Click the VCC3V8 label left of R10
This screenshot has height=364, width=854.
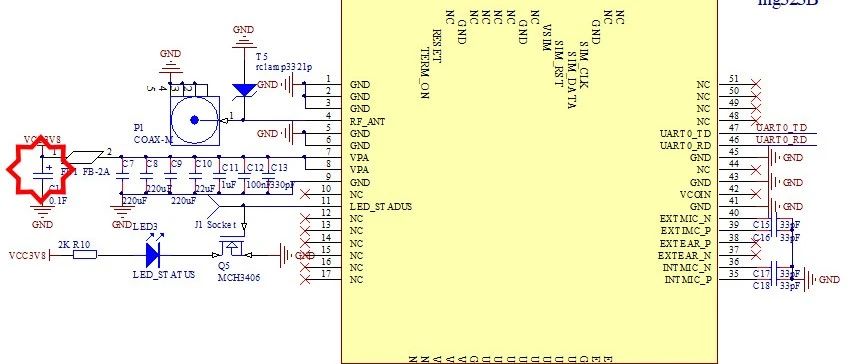click(x=27, y=255)
